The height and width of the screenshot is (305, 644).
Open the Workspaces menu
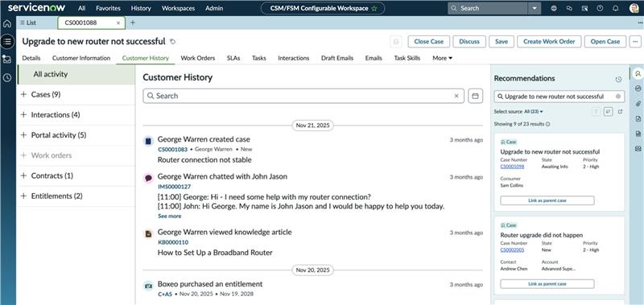[178, 8]
